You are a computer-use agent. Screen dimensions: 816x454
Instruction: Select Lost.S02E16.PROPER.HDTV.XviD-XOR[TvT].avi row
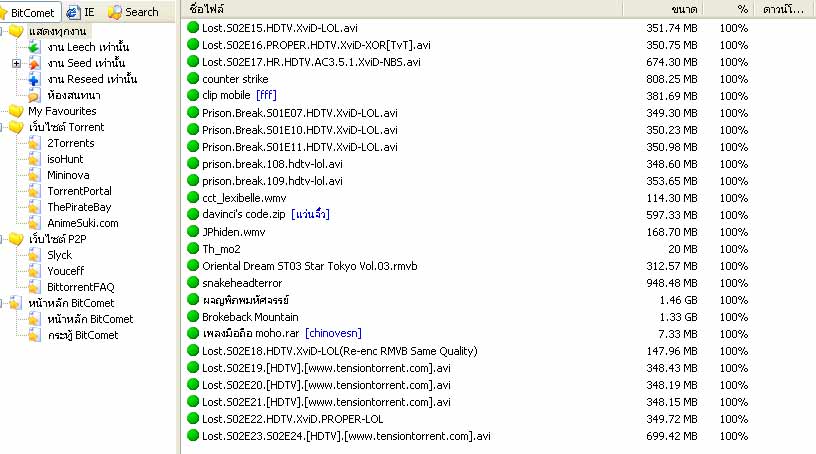tap(499, 45)
